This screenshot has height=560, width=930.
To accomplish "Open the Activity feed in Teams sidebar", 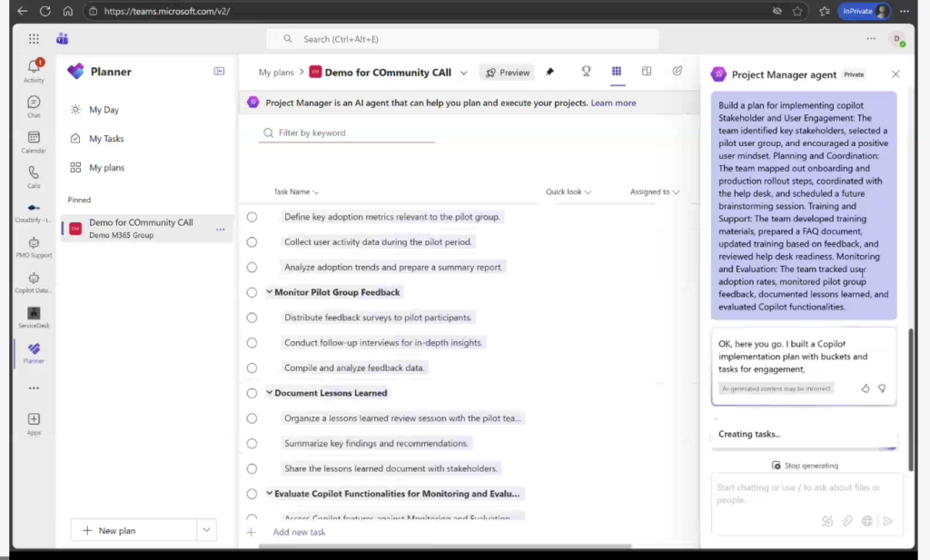I will (34, 70).
